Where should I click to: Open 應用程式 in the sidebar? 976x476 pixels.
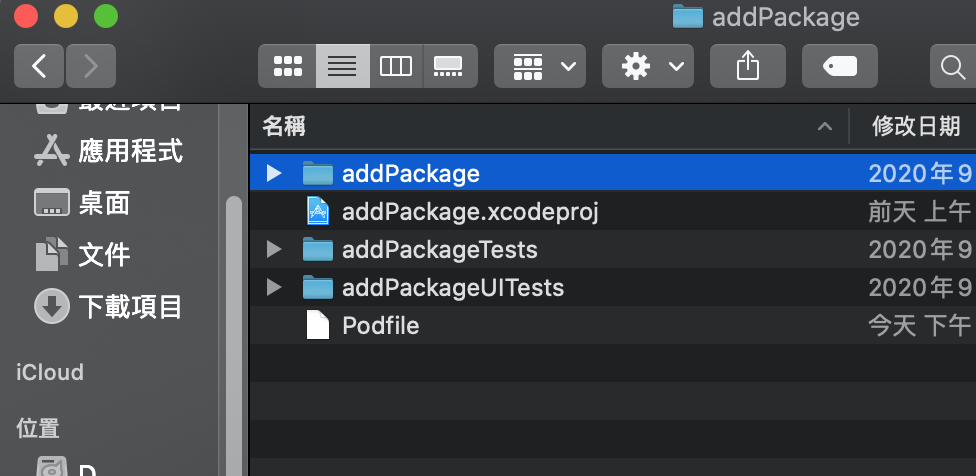[130, 151]
